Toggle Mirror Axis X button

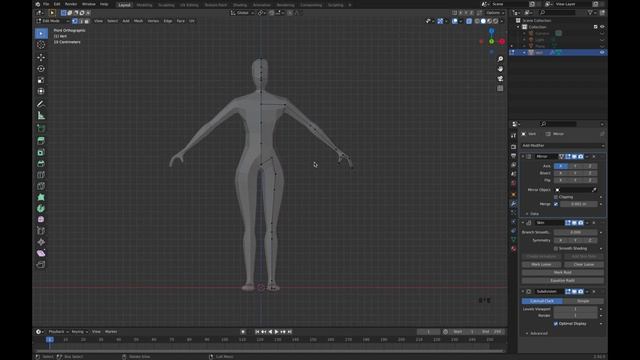pos(561,166)
